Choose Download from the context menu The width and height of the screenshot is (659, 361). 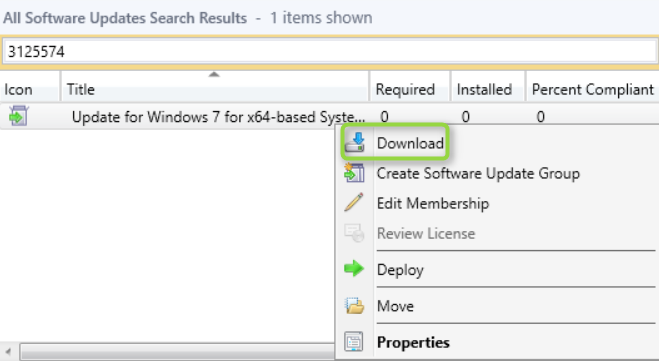tap(410, 143)
